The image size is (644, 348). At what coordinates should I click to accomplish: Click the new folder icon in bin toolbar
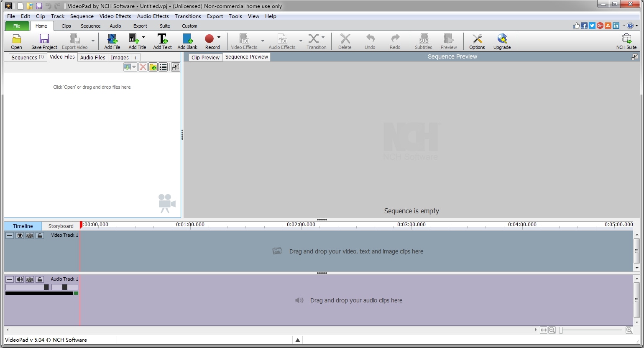pos(153,67)
